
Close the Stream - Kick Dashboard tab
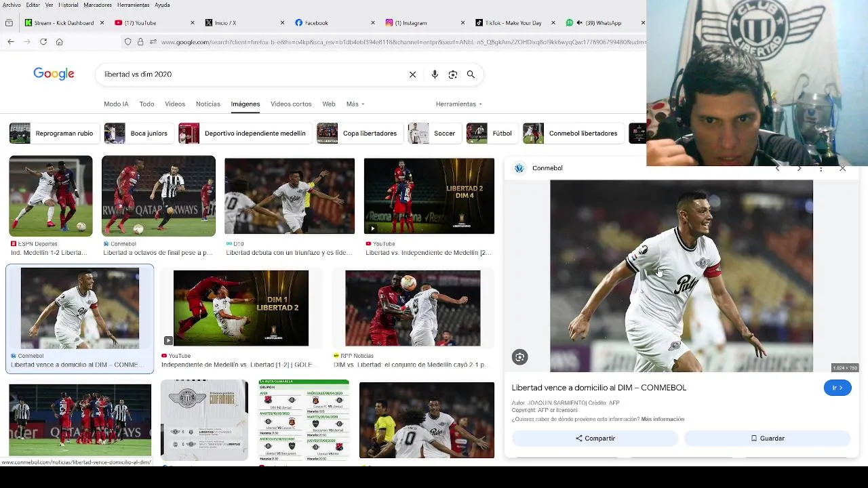click(102, 22)
